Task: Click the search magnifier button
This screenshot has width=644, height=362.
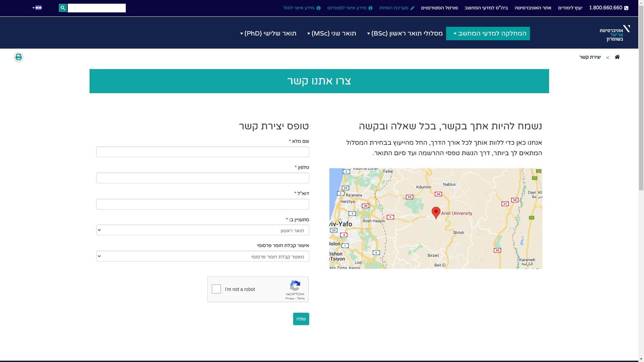Action: tap(63, 8)
